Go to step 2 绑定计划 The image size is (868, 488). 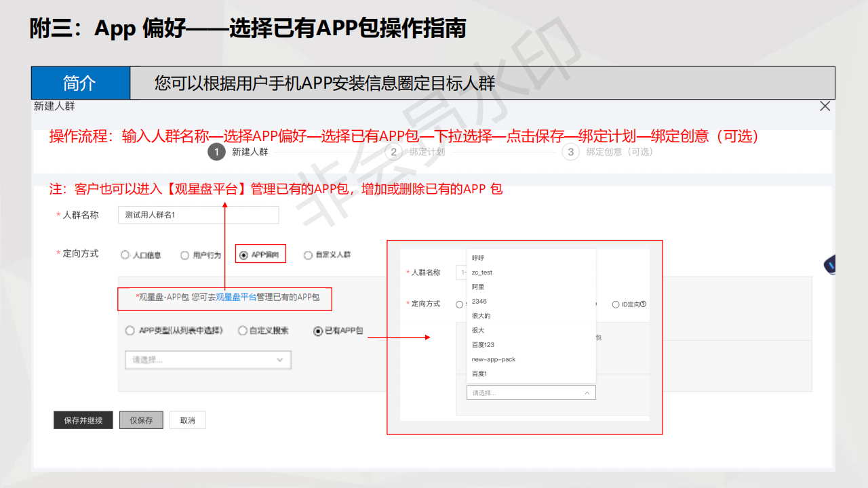(x=415, y=152)
